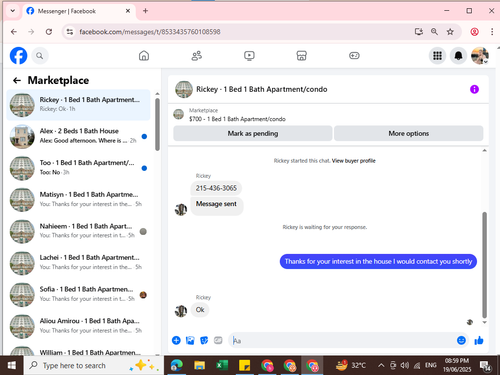500x375 pixels.
Task: Open Matisyn conversation
Action: pos(78,200)
